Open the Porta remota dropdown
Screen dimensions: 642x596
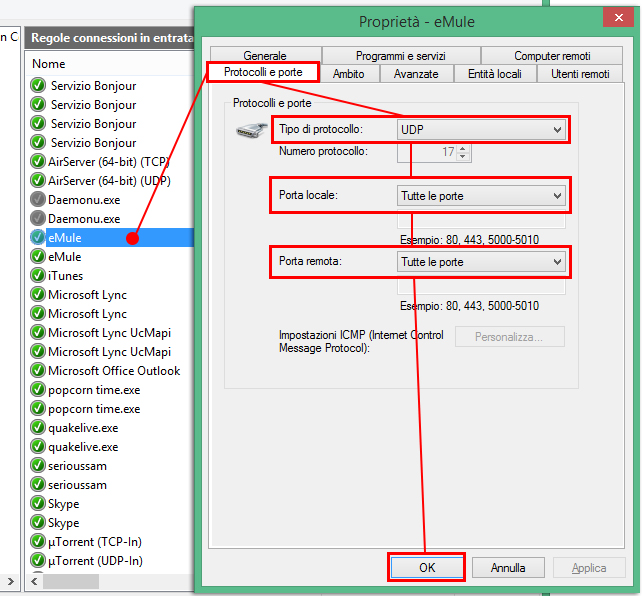[482, 262]
